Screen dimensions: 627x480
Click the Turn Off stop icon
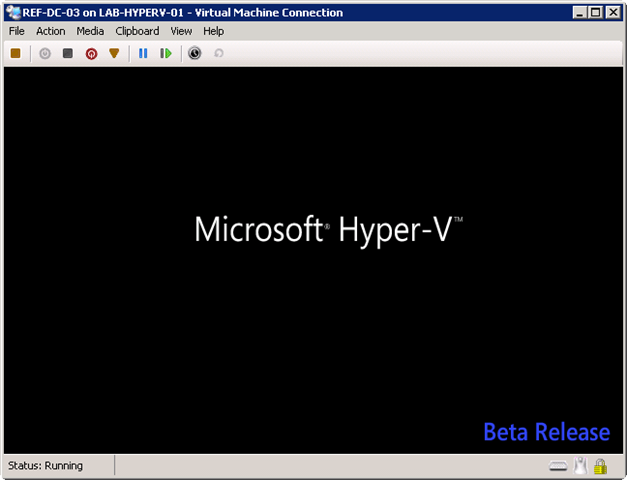point(68,53)
